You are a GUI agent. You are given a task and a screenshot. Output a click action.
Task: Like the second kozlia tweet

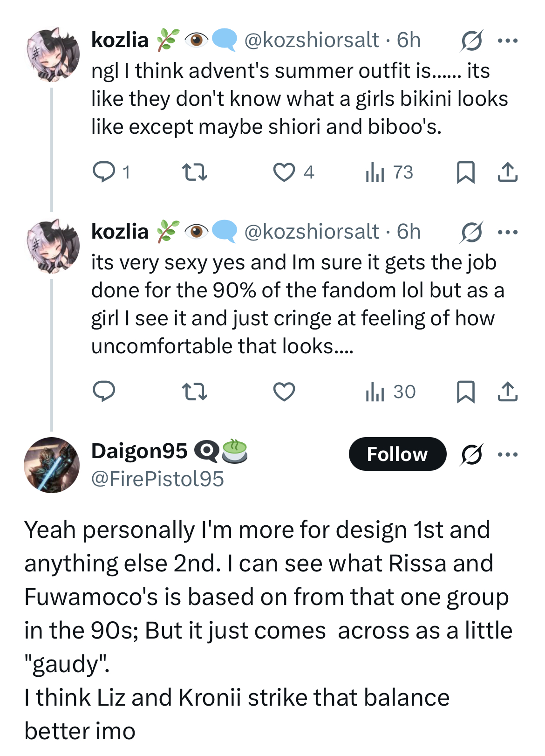(284, 392)
